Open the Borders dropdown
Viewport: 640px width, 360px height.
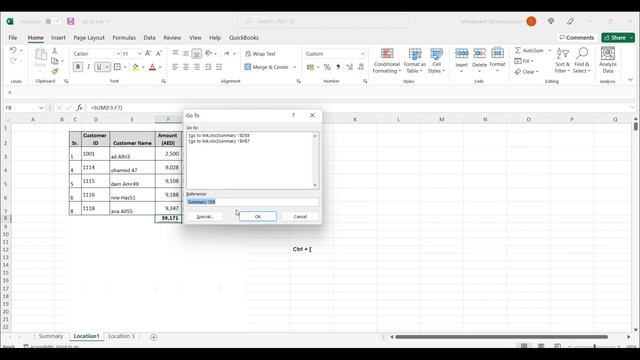point(125,67)
